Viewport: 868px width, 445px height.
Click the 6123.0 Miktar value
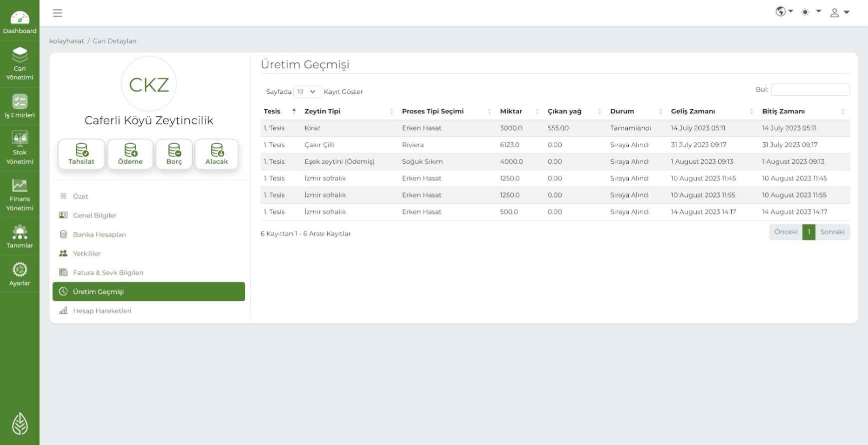[x=509, y=145]
